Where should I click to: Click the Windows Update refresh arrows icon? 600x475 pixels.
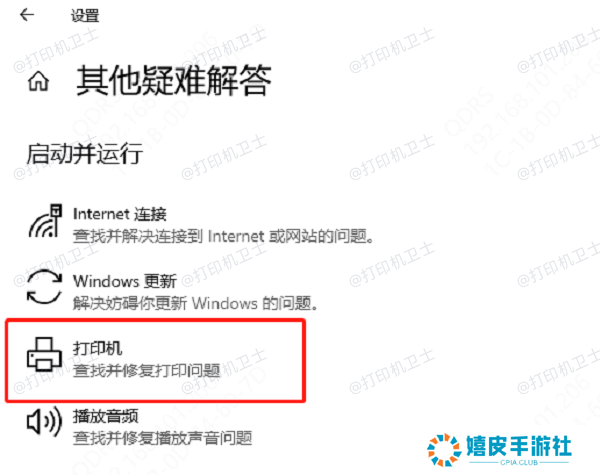(44, 286)
